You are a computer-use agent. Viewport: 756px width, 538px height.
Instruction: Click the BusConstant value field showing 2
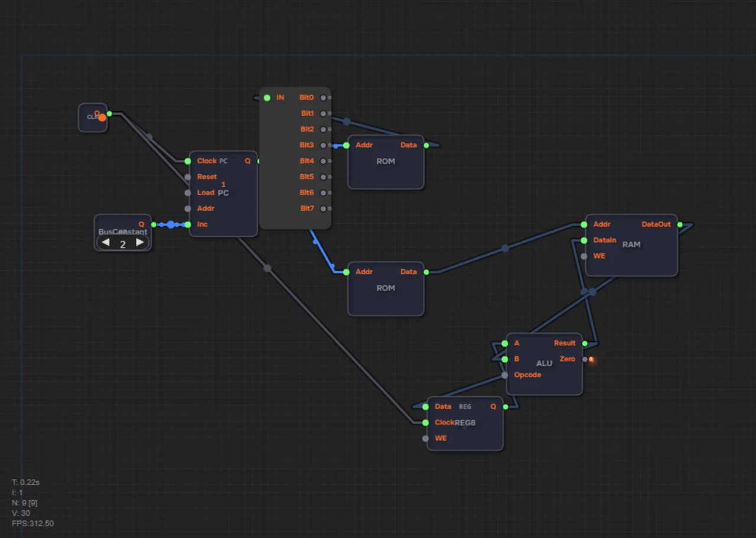coord(123,243)
